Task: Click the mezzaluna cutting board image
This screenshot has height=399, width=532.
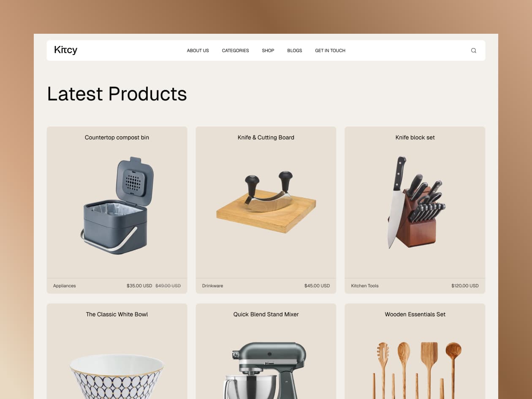Action: 266,202
